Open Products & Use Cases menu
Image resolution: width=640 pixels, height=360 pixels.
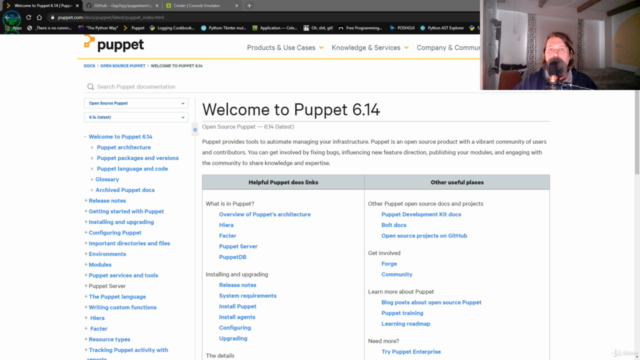tap(285, 48)
